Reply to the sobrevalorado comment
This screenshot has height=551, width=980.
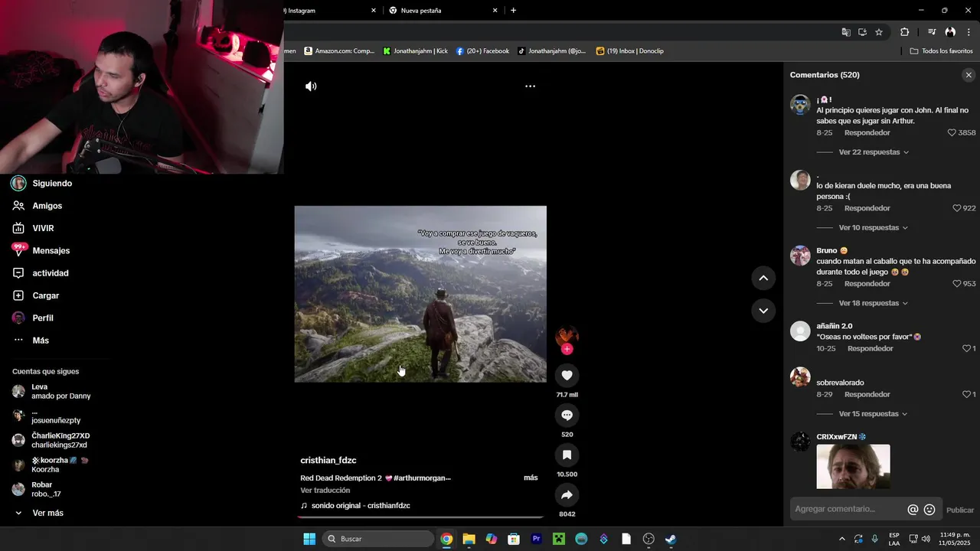(x=867, y=394)
